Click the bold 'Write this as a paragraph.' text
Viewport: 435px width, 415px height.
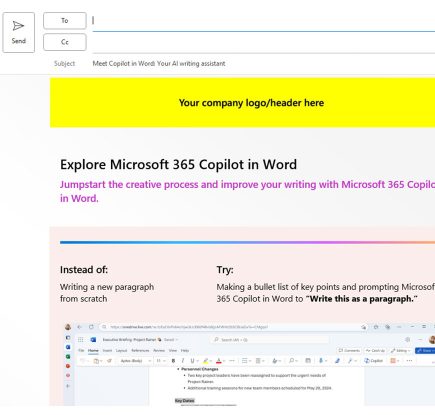(x=362, y=299)
